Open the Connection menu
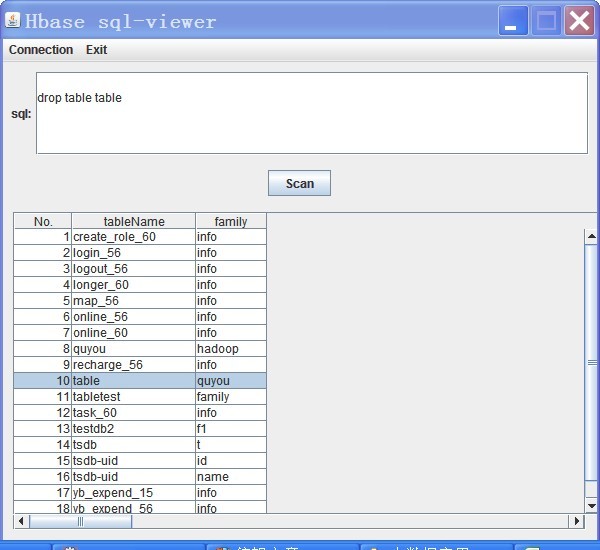The width and height of the screenshot is (600, 550). (41, 50)
